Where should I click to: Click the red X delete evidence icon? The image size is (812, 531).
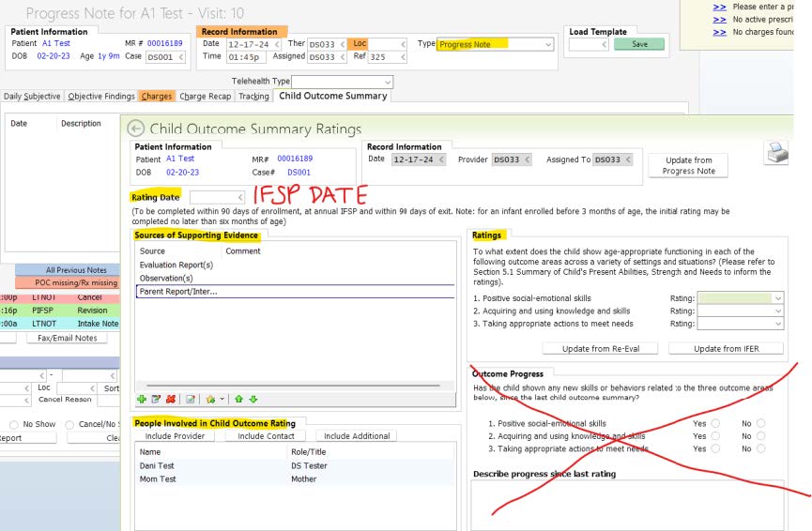coord(171,399)
